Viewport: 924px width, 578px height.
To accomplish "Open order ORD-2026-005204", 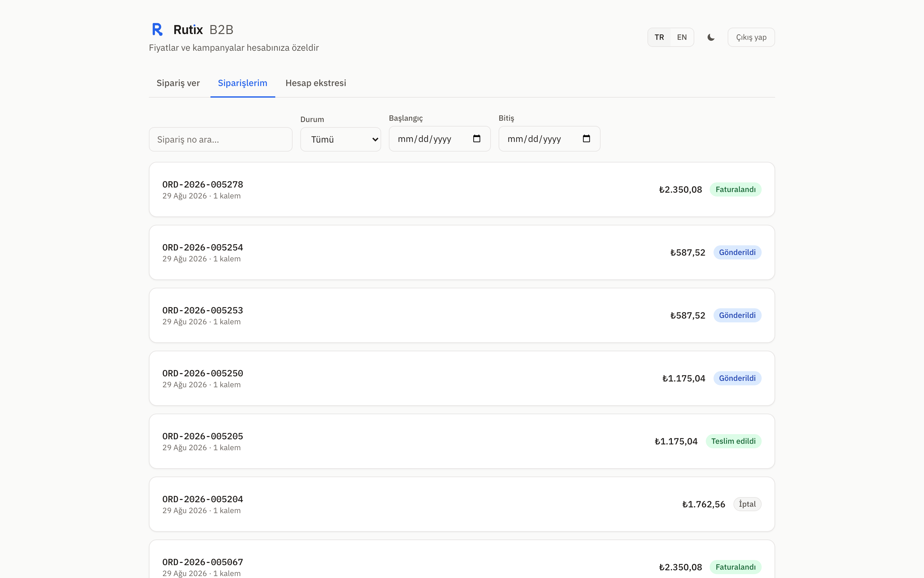I will tap(462, 504).
